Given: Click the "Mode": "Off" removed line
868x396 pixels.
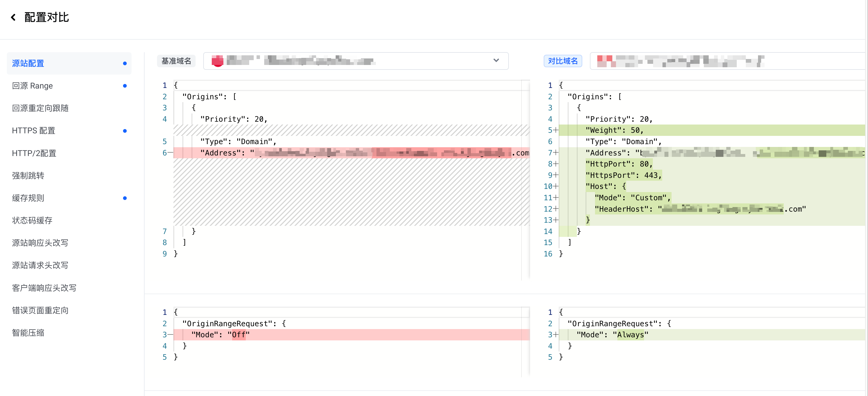Looking at the screenshot, I should [x=352, y=335].
